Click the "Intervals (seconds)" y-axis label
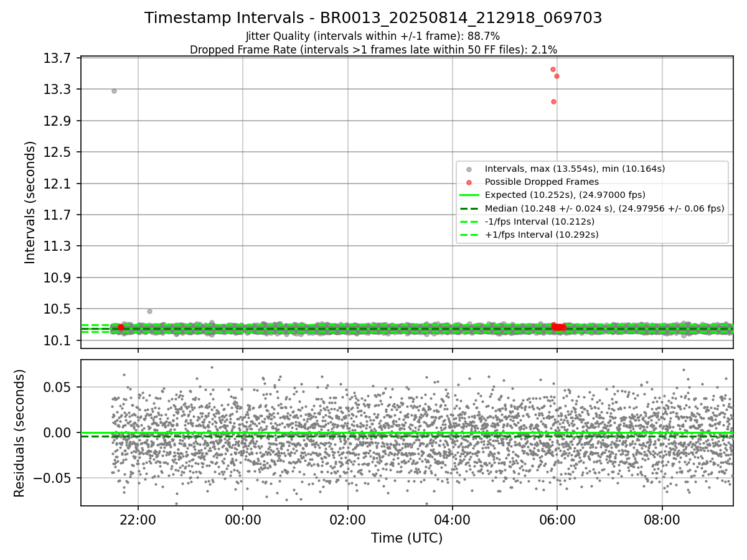The height and width of the screenshot is (560, 747). 31,202
